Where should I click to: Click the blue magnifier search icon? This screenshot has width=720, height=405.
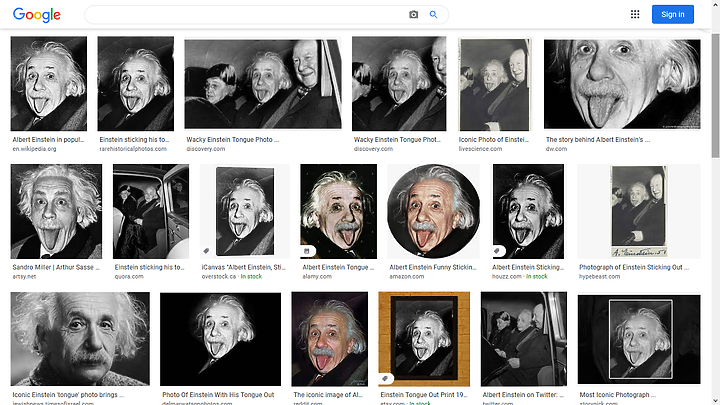433,15
